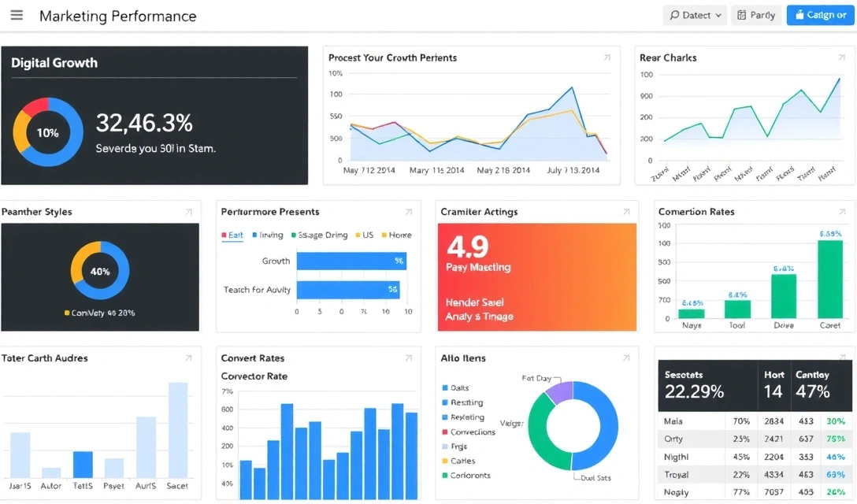This screenshot has height=504, width=857.
Task: Click the Pardy calendar button
Action: pos(756,15)
